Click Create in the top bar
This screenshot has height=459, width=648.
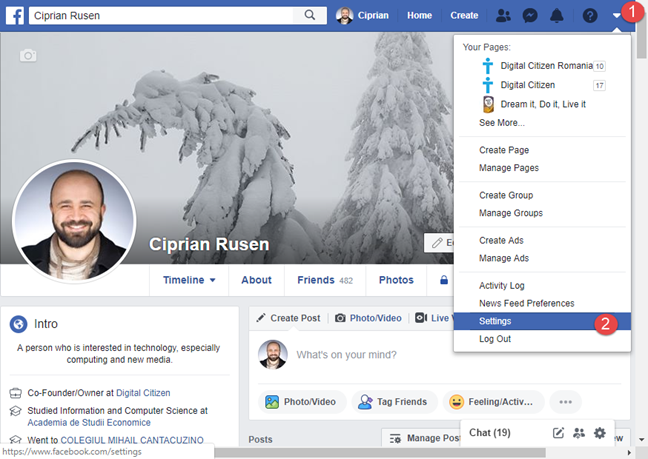click(464, 16)
